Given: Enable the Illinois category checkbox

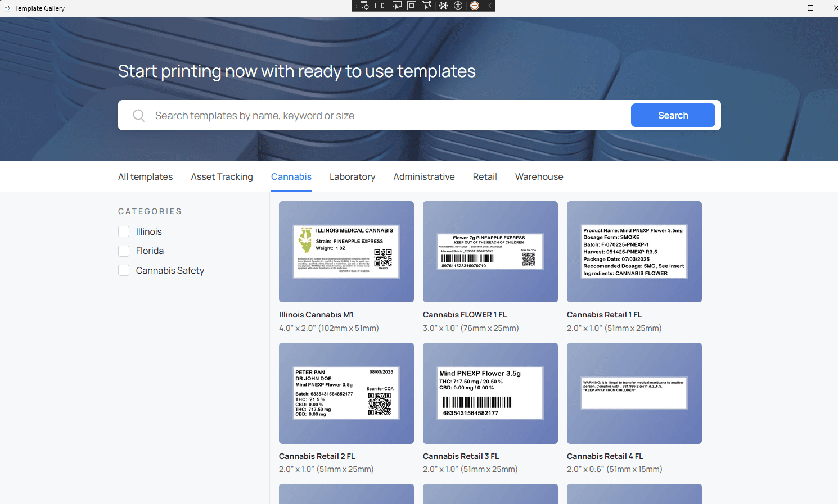Looking at the screenshot, I should 124,231.
